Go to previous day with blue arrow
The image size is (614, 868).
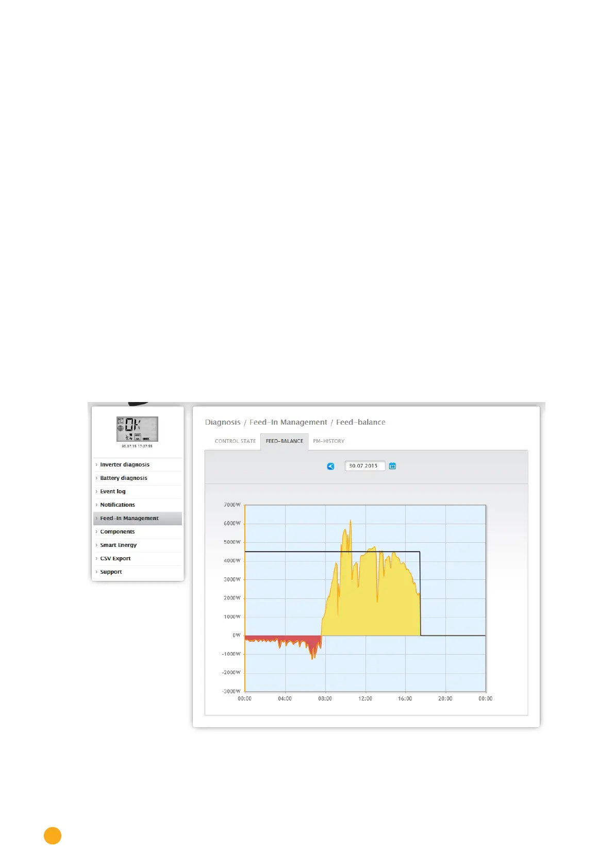point(330,466)
